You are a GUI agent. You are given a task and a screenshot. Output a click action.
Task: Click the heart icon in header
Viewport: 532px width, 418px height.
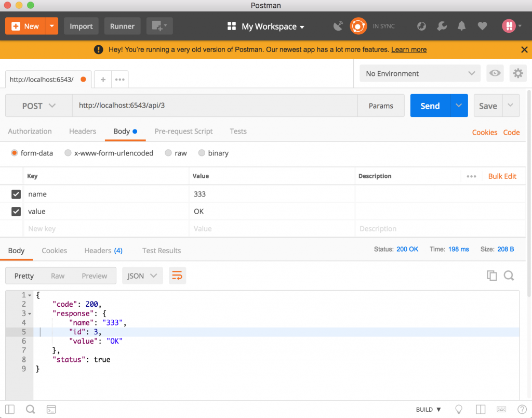coord(482,26)
